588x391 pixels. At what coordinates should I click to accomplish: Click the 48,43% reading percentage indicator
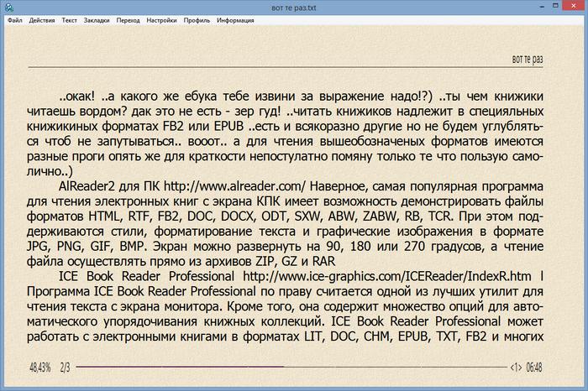pos(40,368)
